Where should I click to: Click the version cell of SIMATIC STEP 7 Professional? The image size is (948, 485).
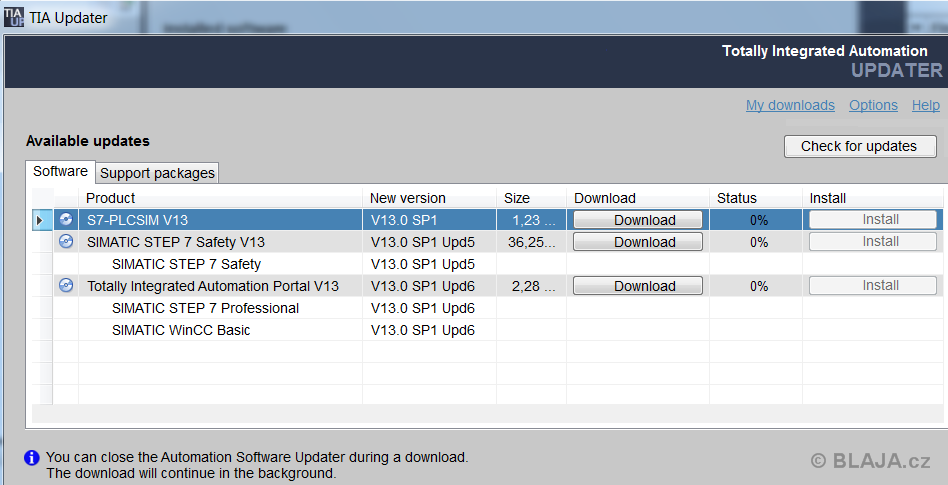(429, 308)
